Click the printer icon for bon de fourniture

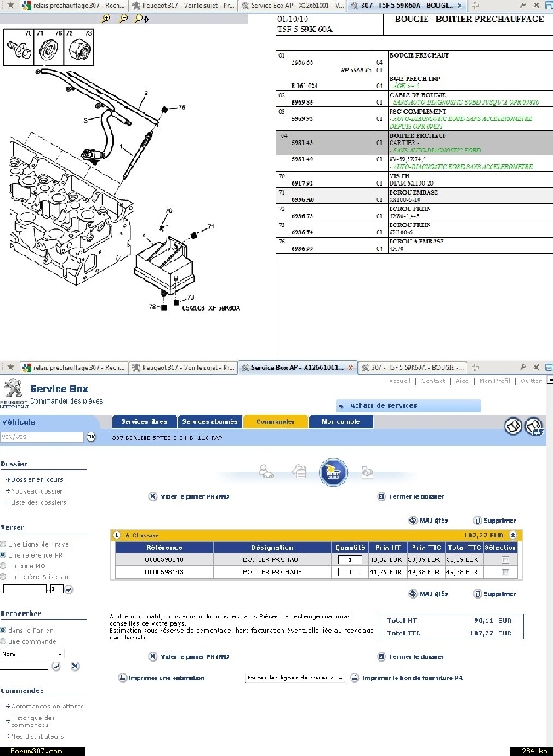355,678
